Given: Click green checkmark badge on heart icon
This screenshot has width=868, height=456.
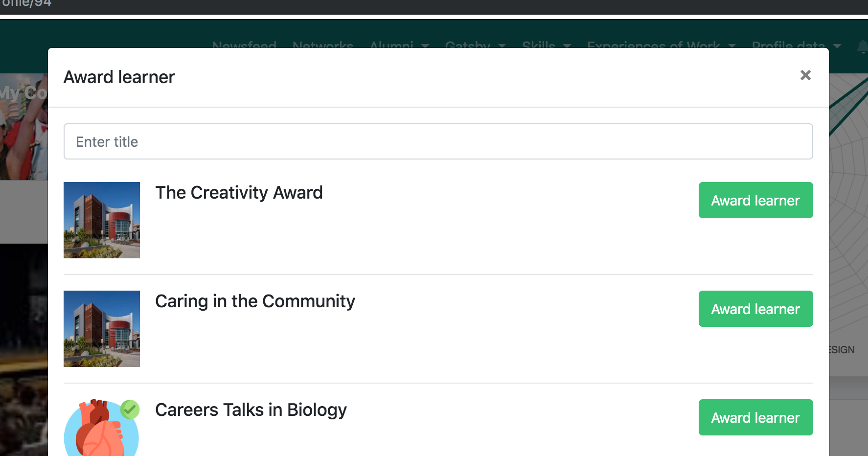Looking at the screenshot, I should [x=130, y=409].
